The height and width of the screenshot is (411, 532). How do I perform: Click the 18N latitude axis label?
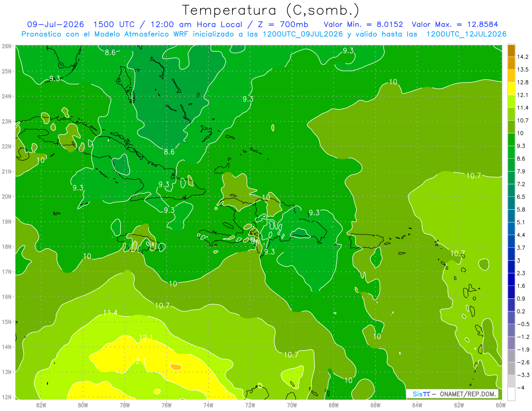[6, 247]
